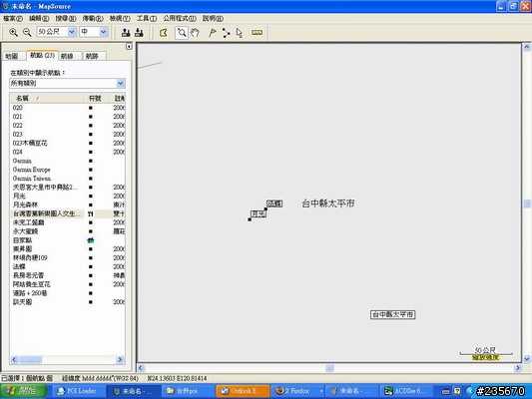Click the 月光 waypoint label on map
532x399 pixels.
tap(259, 214)
